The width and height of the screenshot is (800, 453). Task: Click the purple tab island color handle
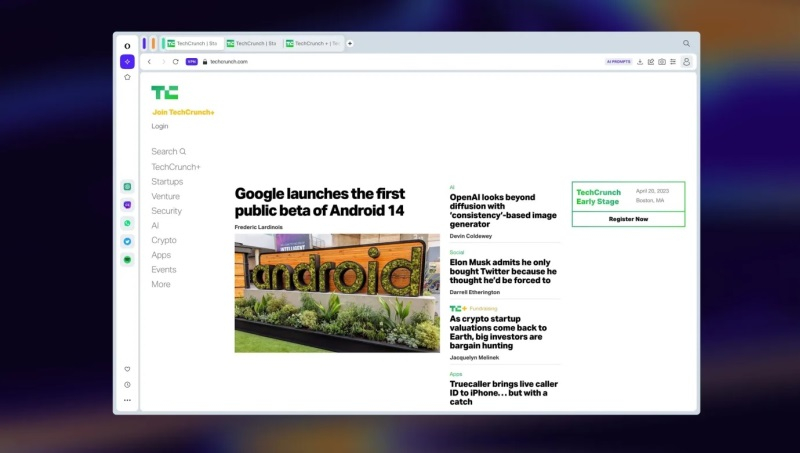tap(144, 43)
